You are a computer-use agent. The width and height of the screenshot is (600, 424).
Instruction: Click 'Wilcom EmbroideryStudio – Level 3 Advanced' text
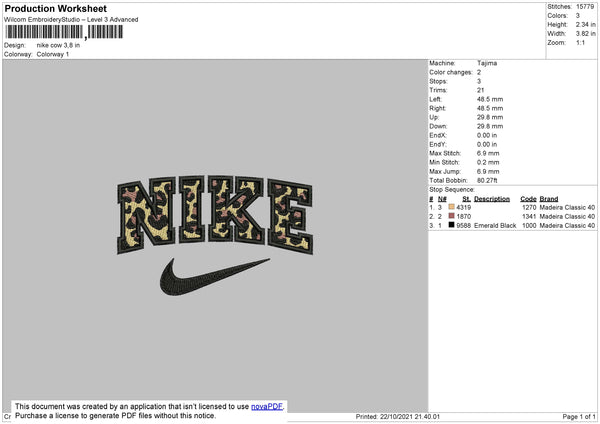(x=71, y=20)
